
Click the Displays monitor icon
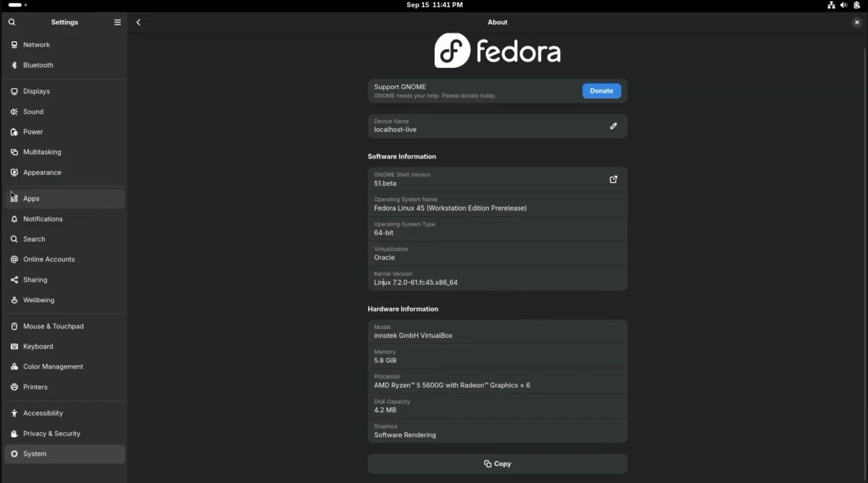[x=14, y=91]
